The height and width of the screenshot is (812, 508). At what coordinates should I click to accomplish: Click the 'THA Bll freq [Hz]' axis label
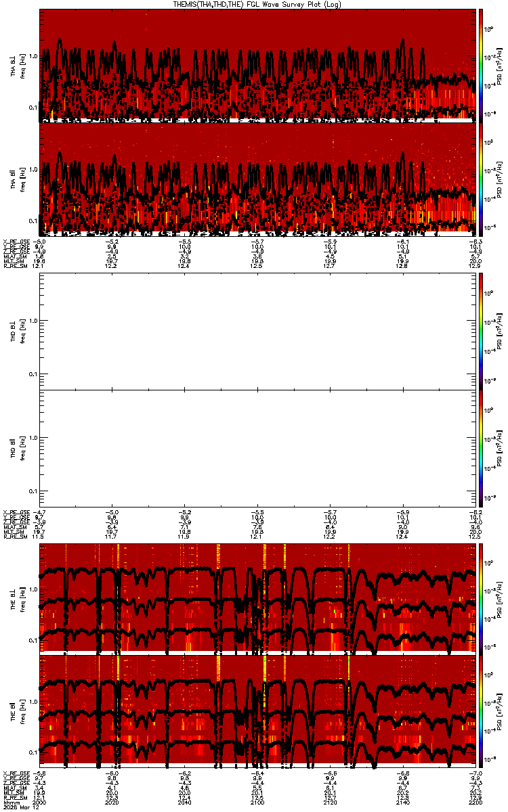(18, 179)
